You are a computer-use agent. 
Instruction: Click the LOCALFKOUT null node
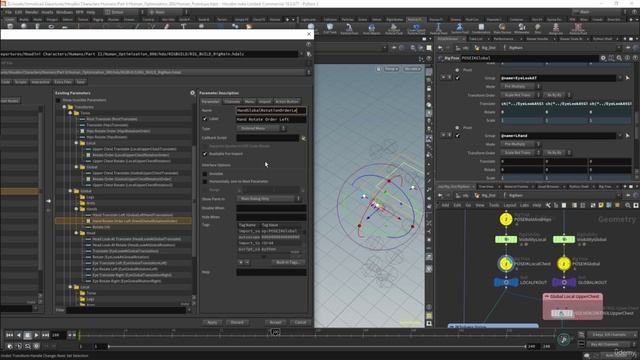[x=506, y=282]
